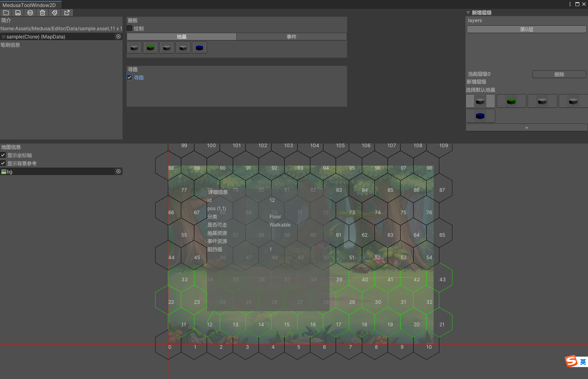
Task: Select the MedusaToolWindow2D window tab
Action: point(31,5)
